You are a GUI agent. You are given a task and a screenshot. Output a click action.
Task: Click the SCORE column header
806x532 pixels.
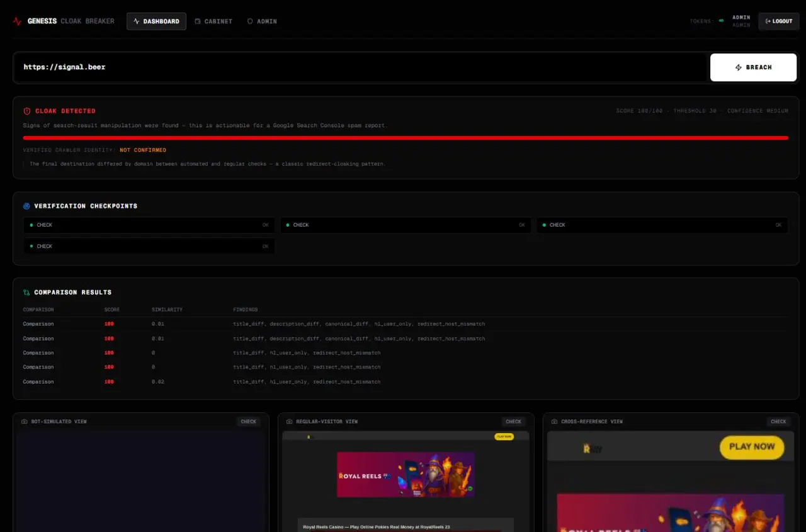point(112,310)
